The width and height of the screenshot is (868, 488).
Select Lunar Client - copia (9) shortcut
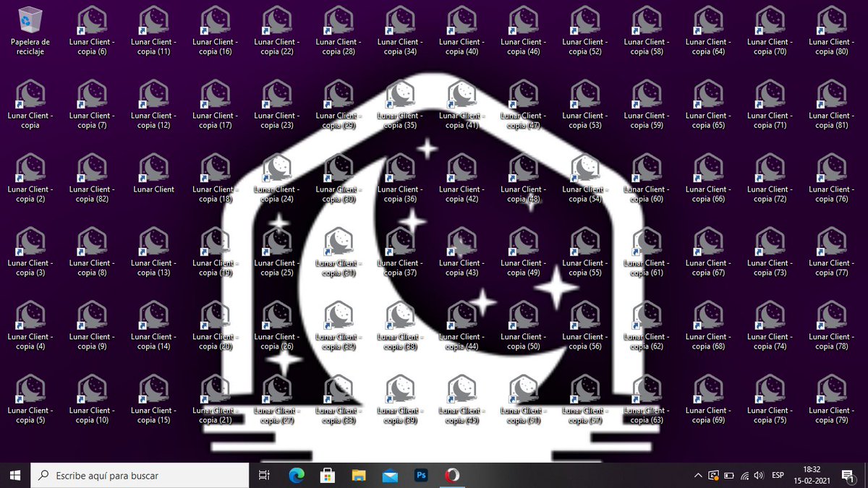point(92,327)
